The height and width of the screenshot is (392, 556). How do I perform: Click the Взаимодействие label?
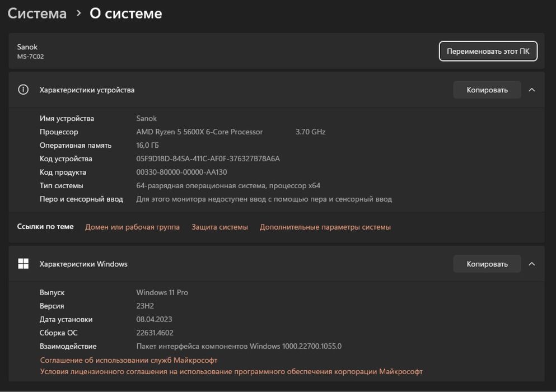68,347
